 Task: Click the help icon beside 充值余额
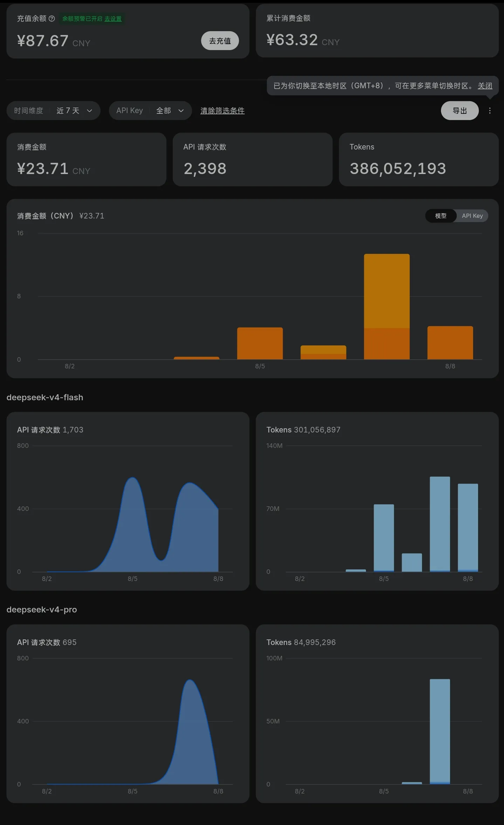pos(52,19)
